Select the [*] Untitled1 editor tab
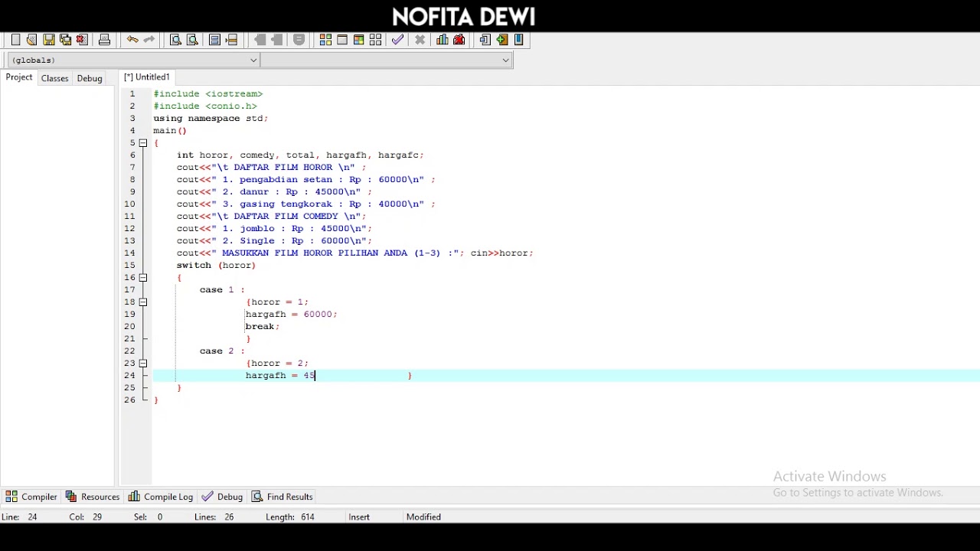The height and width of the screenshot is (551, 980). (x=147, y=77)
